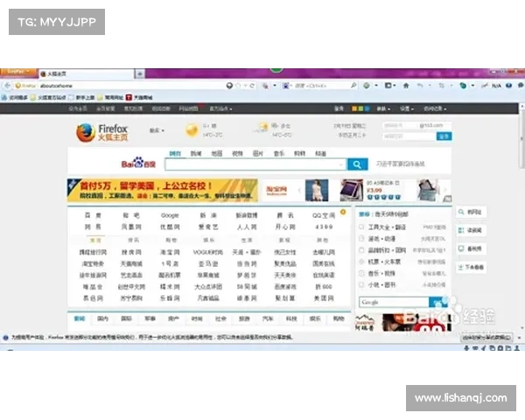
Task: Expand the dropdown arrow beside screenshot icon
Action: [395, 86]
